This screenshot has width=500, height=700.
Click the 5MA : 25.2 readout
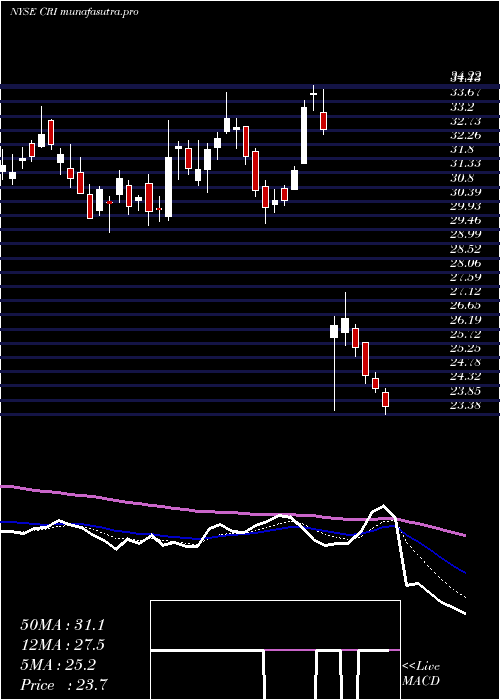(58, 665)
